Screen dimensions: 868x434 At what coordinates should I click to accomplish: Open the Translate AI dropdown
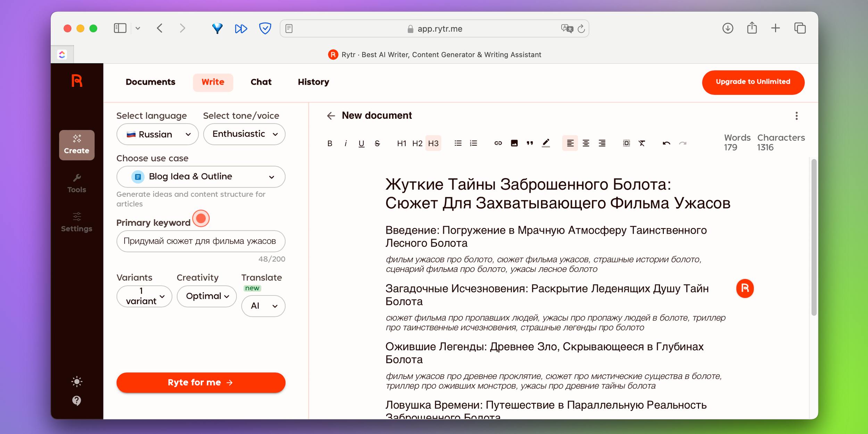click(263, 306)
